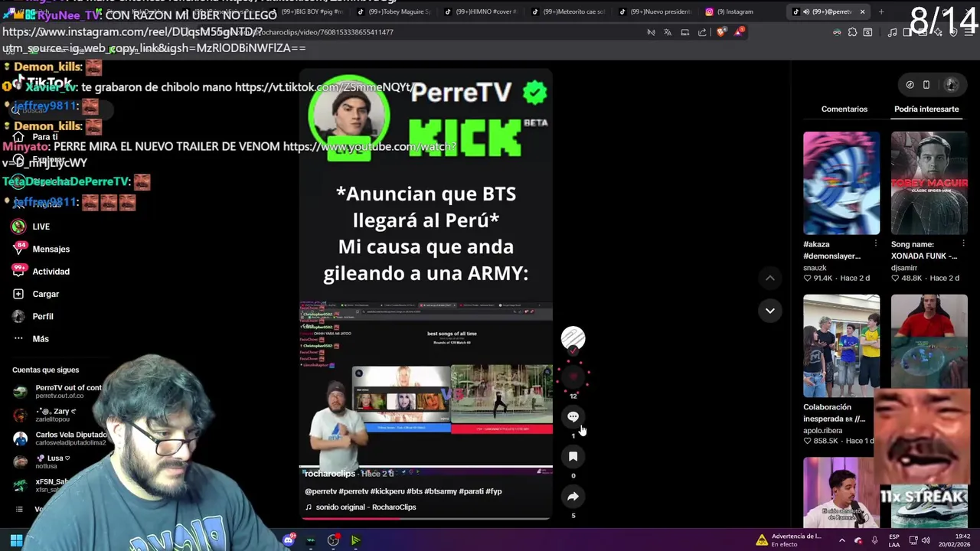The width and height of the screenshot is (980, 551).
Task: Open browser music note icon
Action: click(892, 32)
